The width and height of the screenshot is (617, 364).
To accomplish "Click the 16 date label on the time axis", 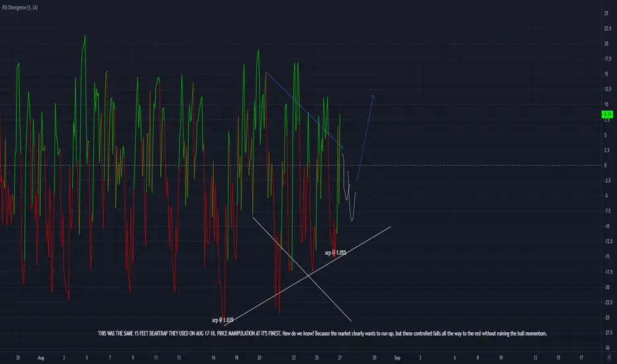I will pos(213,357).
